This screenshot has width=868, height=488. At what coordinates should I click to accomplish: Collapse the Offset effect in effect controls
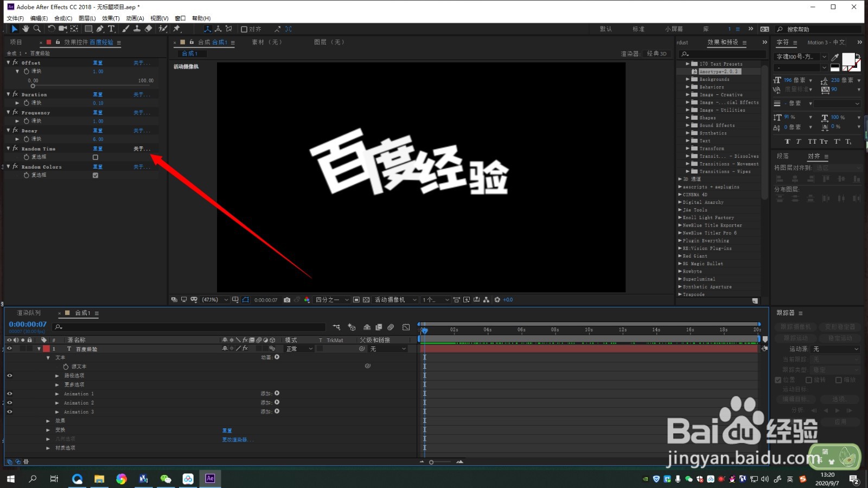8,62
